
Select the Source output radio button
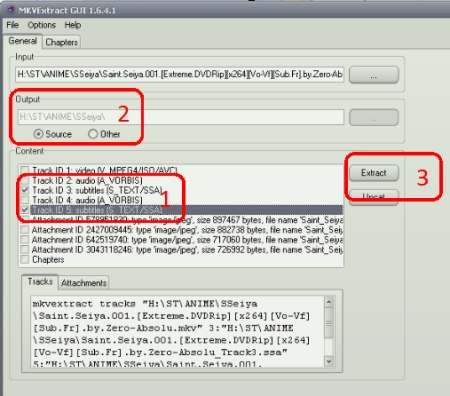[38, 134]
